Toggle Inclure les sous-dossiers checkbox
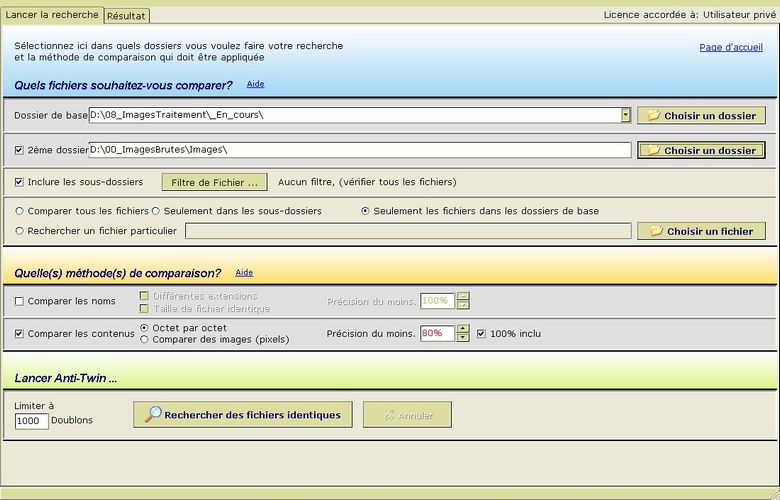The image size is (780, 500). [20, 182]
